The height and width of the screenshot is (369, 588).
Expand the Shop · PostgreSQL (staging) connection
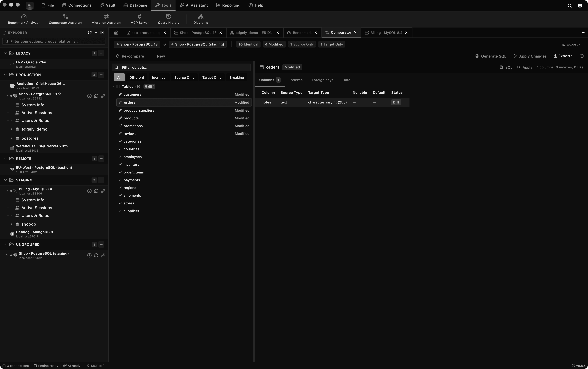[7, 255]
